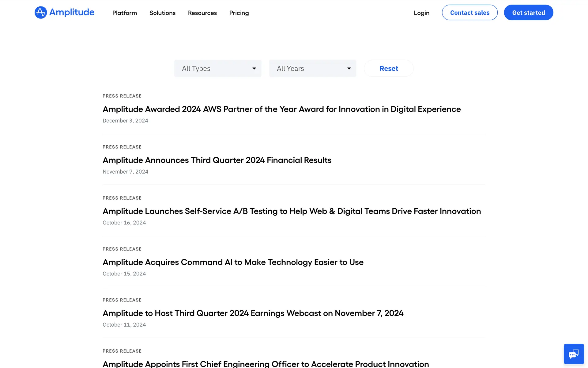This screenshot has height=368, width=588.
Task: Open the AWS Partner of the Year release
Action: [x=281, y=109]
